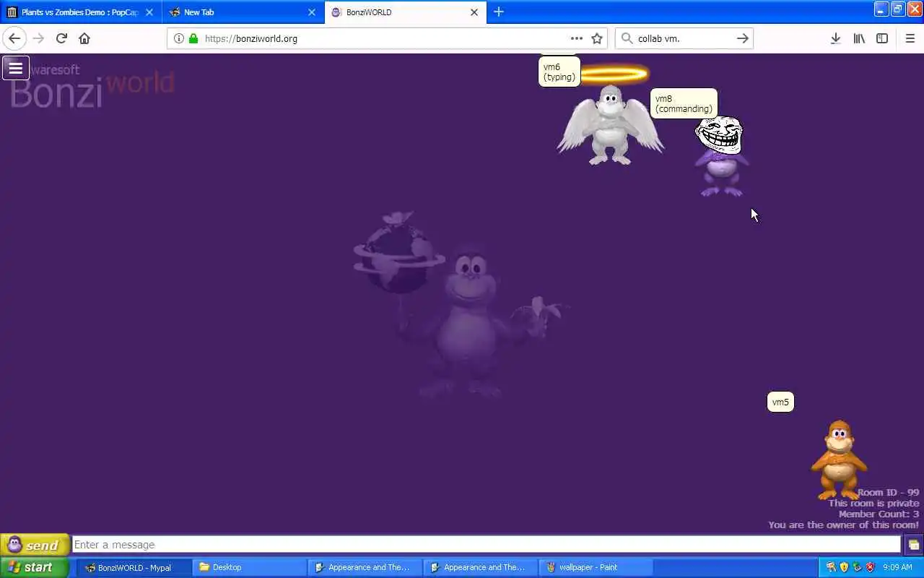
Task: Open the first Appearance and Themes taskbar item
Action: click(x=365, y=567)
